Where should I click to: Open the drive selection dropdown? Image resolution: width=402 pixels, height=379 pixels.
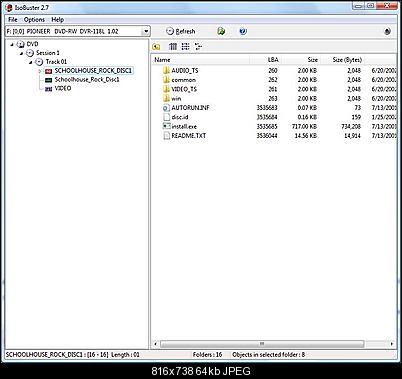coord(146,31)
